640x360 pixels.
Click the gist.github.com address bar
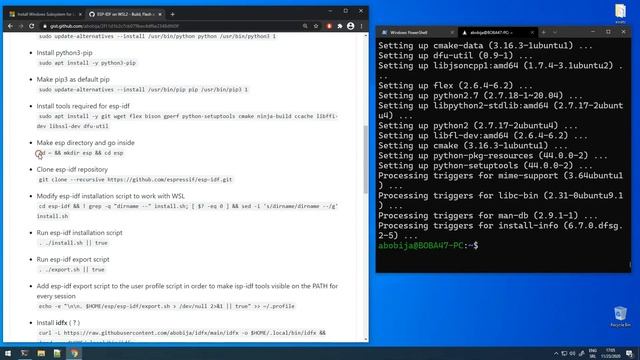171,26
